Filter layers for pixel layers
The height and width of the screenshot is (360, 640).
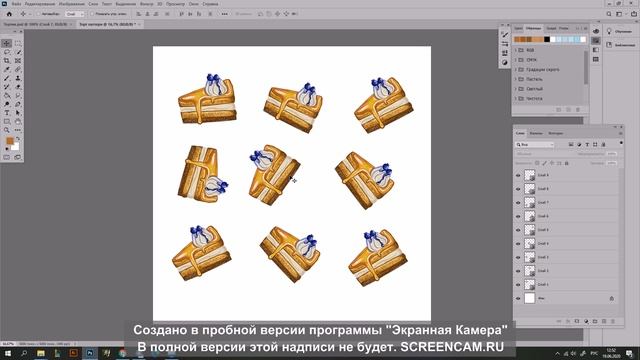click(x=571, y=144)
